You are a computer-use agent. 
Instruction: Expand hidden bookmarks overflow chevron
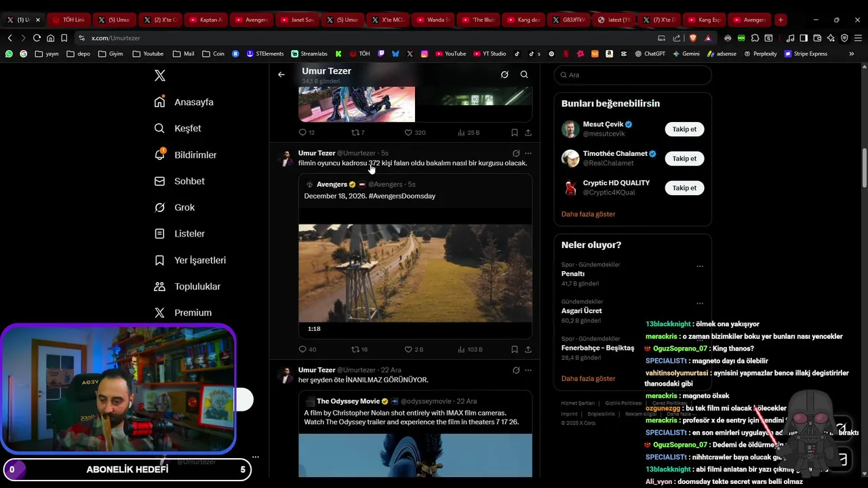tap(852, 54)
